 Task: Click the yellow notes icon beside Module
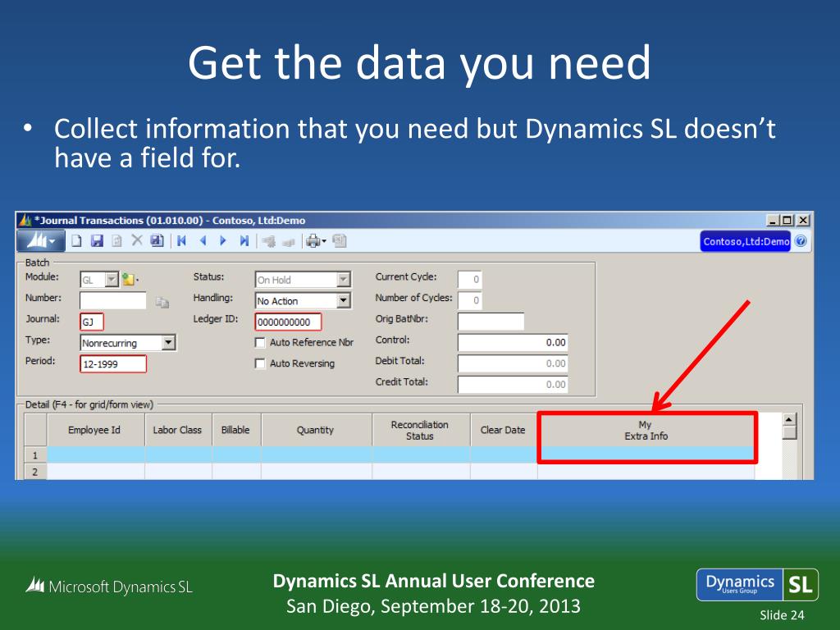pos(129,279)
